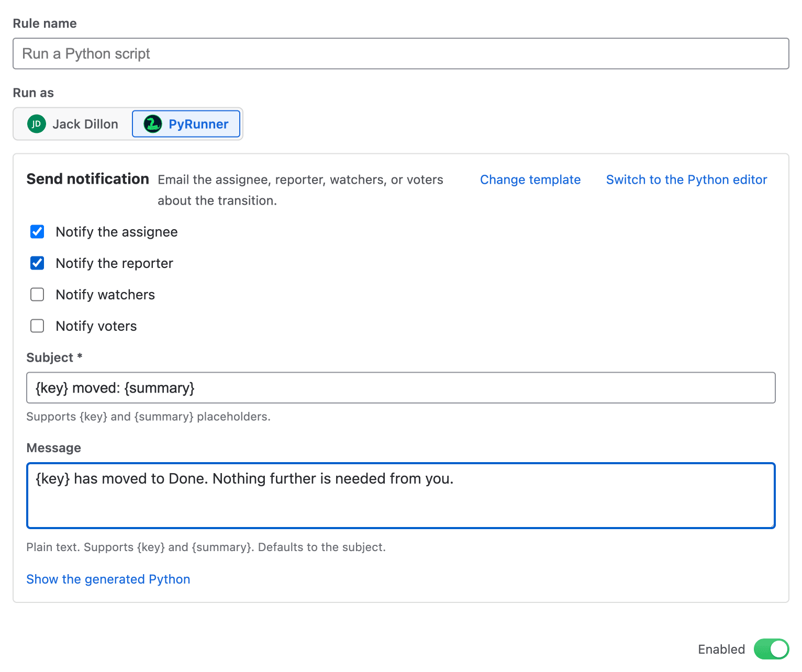Switch to the Python editor
802x672 pixels.
[686, 180]
